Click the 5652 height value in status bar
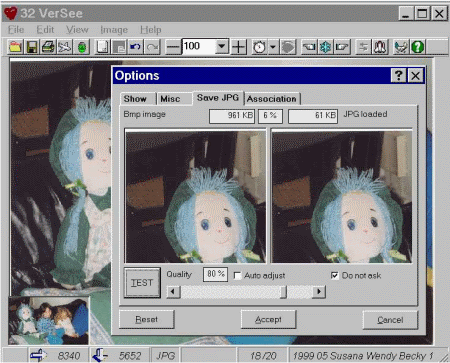Screen dimensions: 450x363 tap(130, 356)
